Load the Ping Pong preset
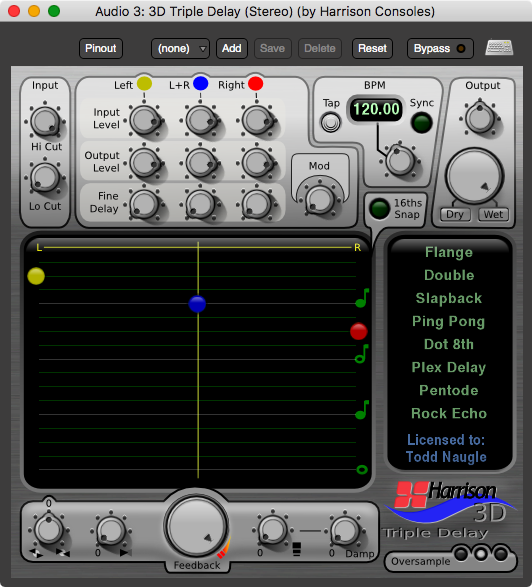 [449, 322]
